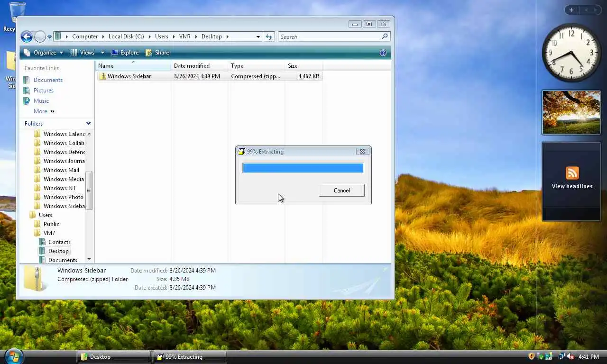Click the taskbar clock 4:41 PM
607x364 pixels.
pos(589,357)
